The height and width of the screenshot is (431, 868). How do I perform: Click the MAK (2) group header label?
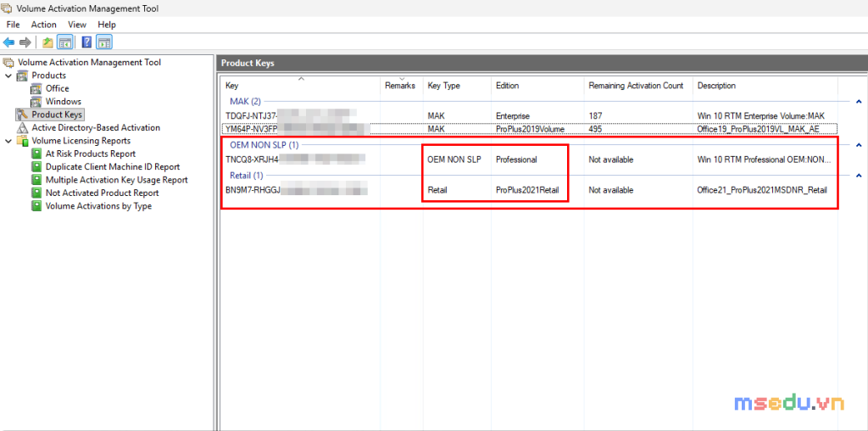click(x=245, y=101)
